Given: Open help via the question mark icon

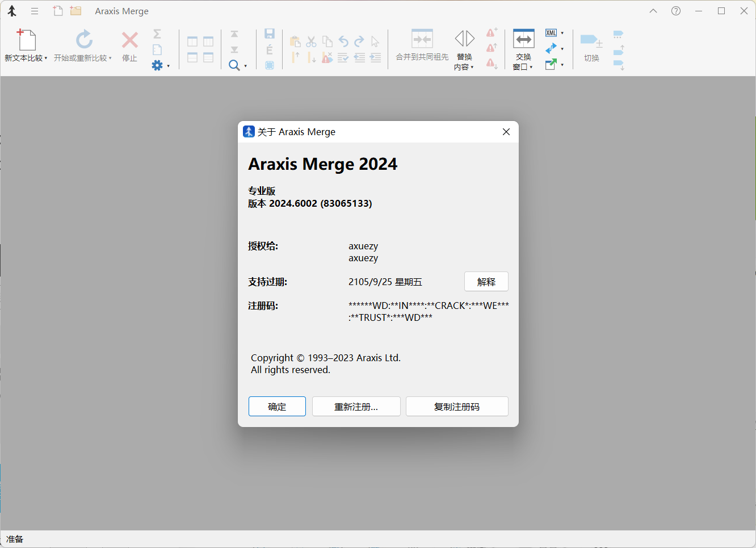Looking at the screenshot, I should [x=676, y=11].
